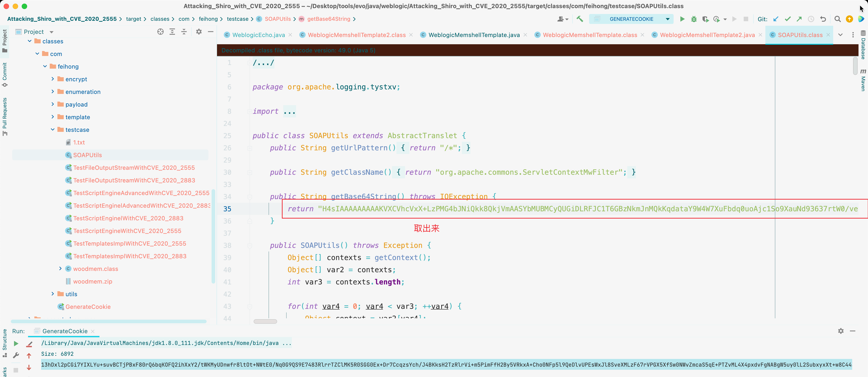Image resolution: width=868 pixels, height=377 pixels.
Task: Open TestTemplatesImplWithCVE_2020_2555 in tree
Action: point(129,243)
